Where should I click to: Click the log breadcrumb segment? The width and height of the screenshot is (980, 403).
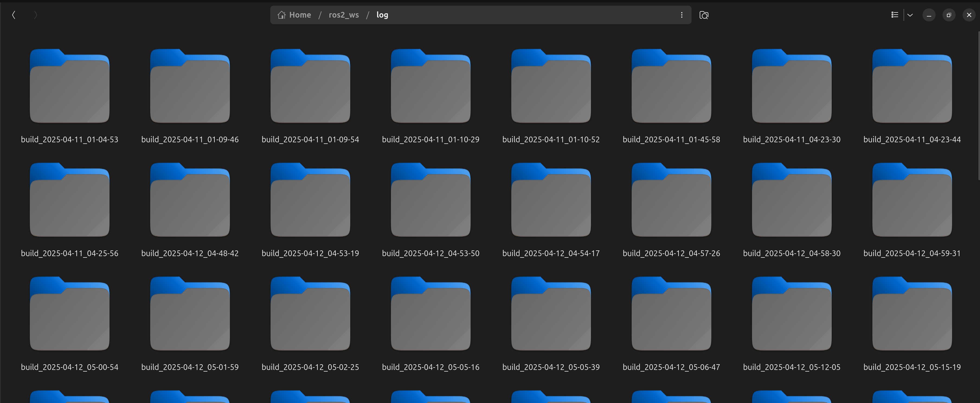click(382, 15)
